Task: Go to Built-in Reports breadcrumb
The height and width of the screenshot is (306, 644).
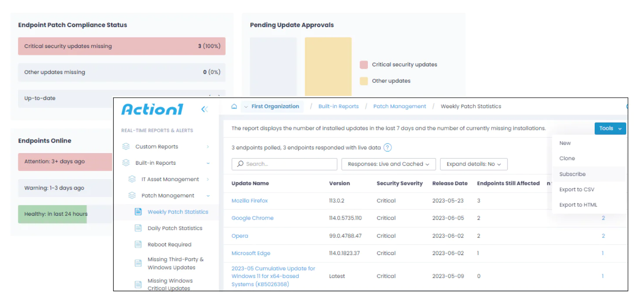Action: pos(338,106)
